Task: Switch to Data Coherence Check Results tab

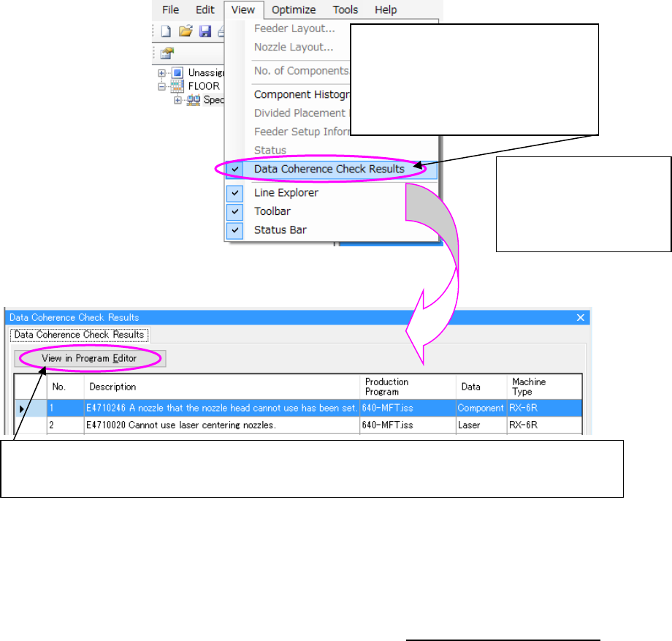Action: tap(80, 335)
